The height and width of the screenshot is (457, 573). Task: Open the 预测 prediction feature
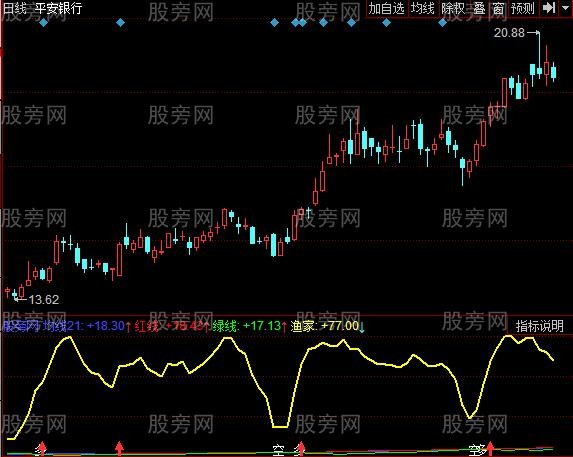click(x=523, y=8)
